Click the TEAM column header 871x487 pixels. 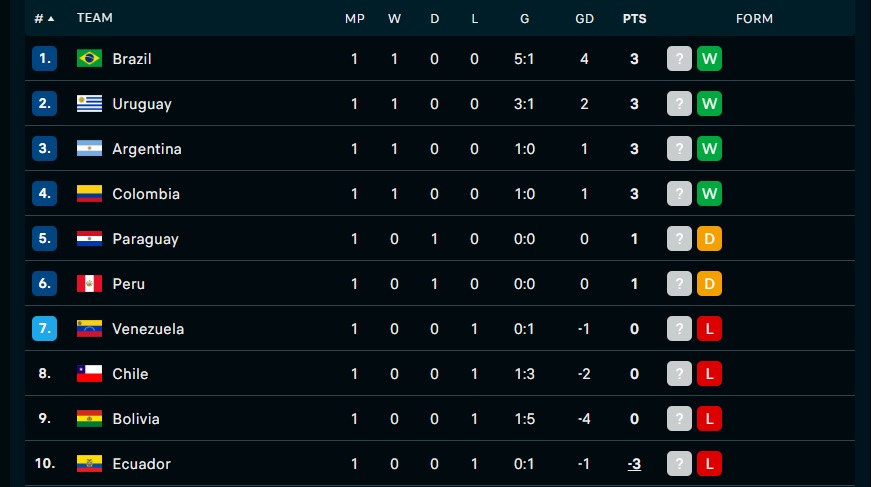pyautogui.click(x=94, y=18)
